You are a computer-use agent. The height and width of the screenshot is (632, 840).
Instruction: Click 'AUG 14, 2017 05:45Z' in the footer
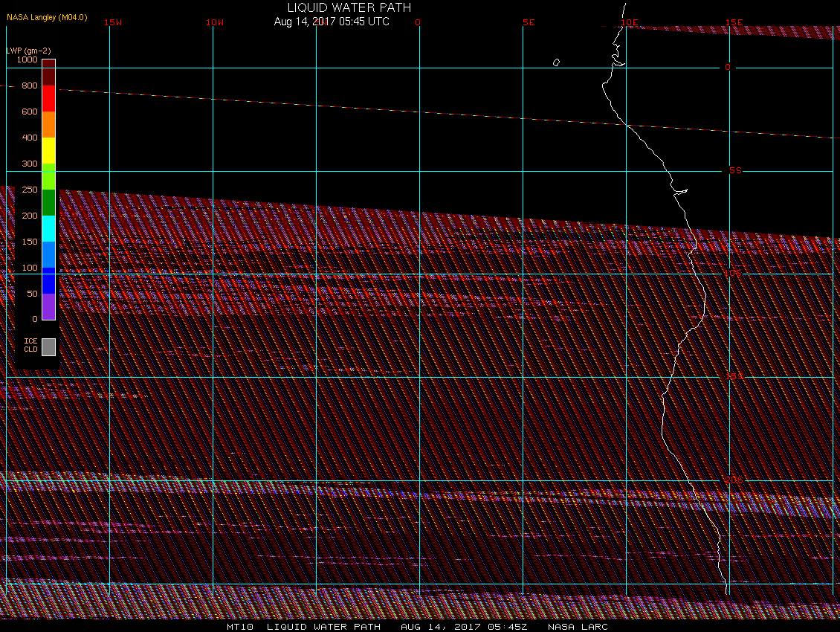pos(464,627)
